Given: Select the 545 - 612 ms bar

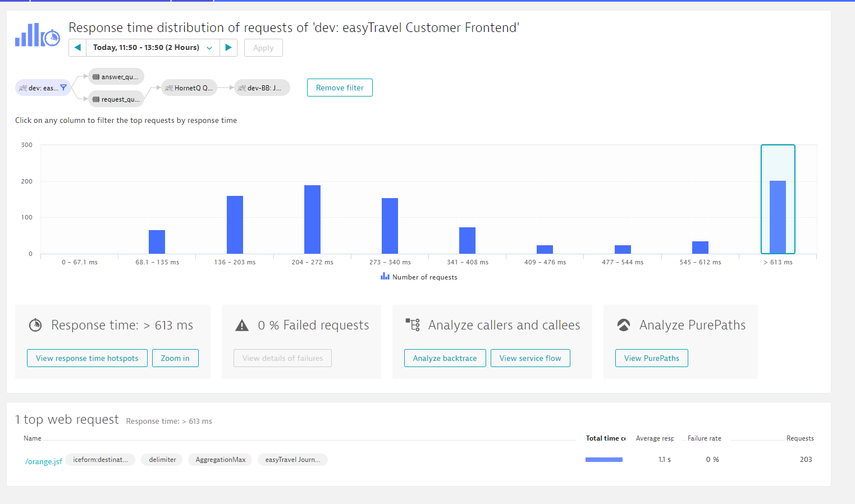Looking at the screenshot, I should (700, 248).
